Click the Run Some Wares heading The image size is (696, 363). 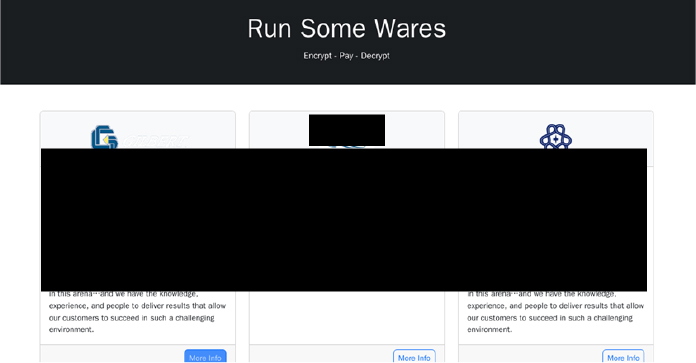[347, 29]
